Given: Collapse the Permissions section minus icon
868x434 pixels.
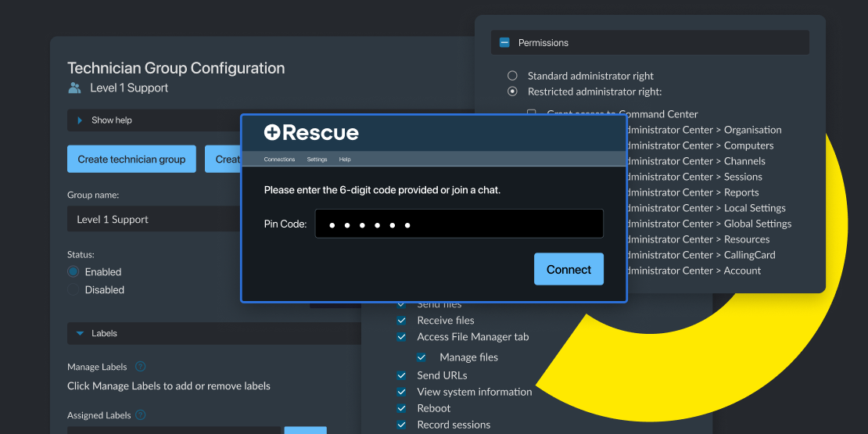Looking at the screenshot, I should click(504, 43).
